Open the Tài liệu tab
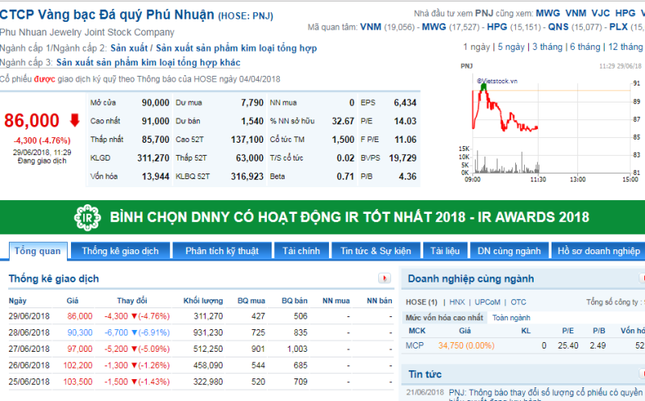645x401 pixels. (445, 251)
